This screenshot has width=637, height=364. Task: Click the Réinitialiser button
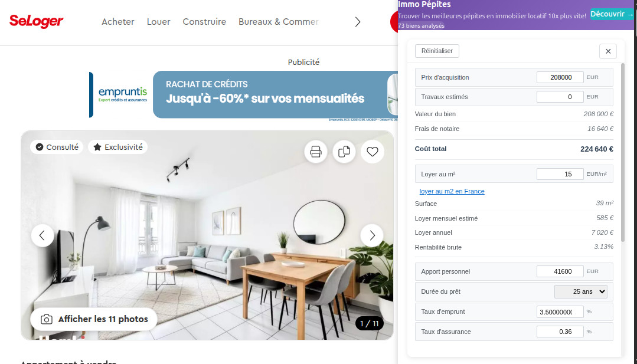click(x=437, y=51)
